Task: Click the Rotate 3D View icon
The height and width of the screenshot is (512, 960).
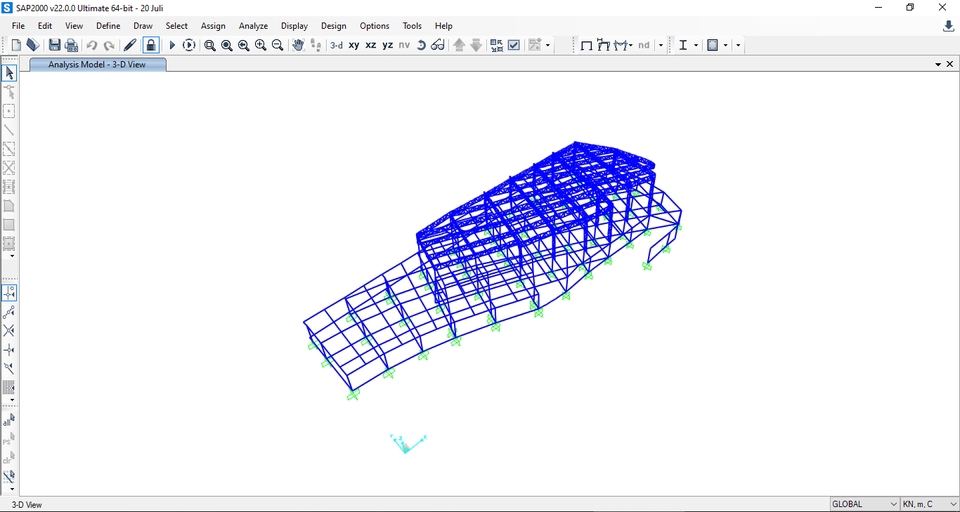Action: click(421, 45)
